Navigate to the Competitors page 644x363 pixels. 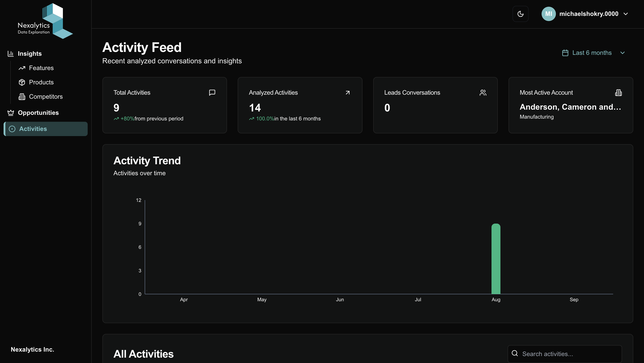click(x=46, y=96)
